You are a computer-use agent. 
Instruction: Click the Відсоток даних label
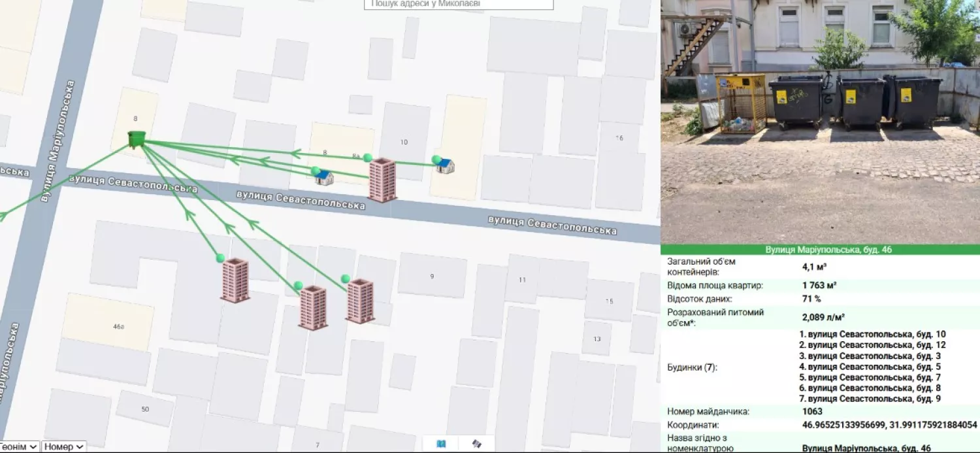pos(702,299)
